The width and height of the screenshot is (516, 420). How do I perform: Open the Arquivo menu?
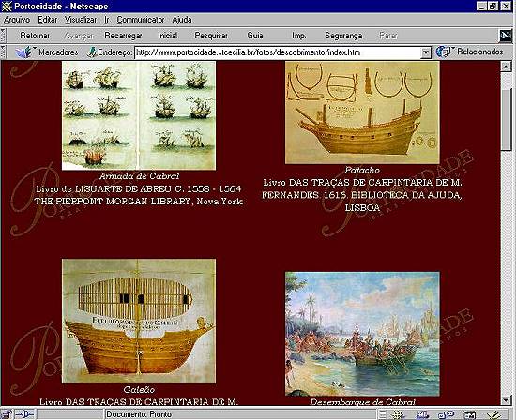tap(17, 20)
